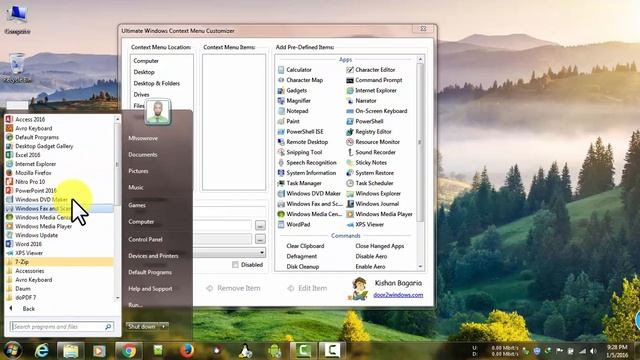Select Drives context menu location
This screenshot has width=640, height=360.
141,94
